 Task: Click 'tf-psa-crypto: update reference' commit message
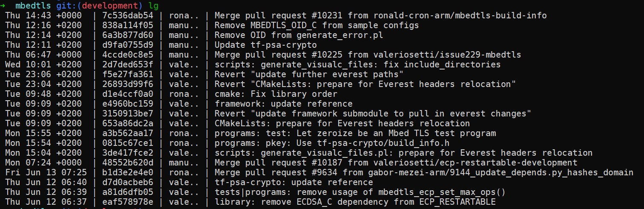[294, 182]
